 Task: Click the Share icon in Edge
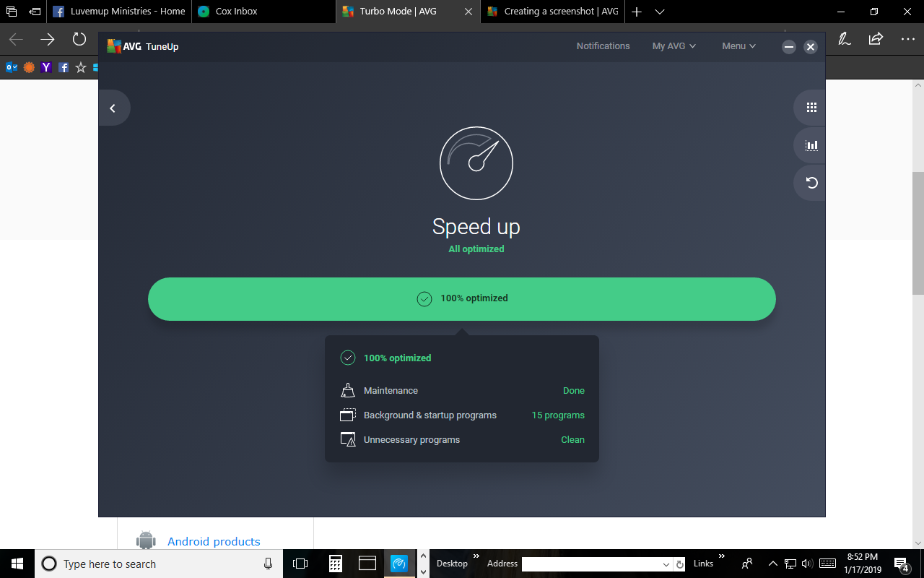tap(876, 39)
